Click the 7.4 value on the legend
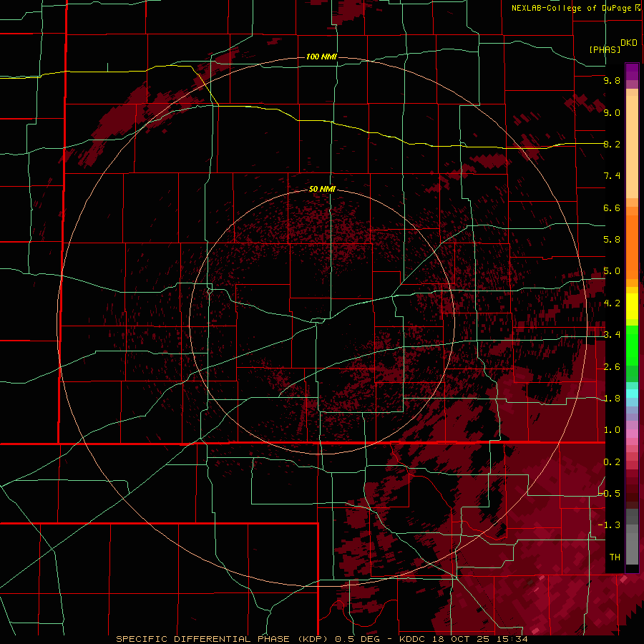This screenshot has width=644, height=644. (x=612, y=176)
